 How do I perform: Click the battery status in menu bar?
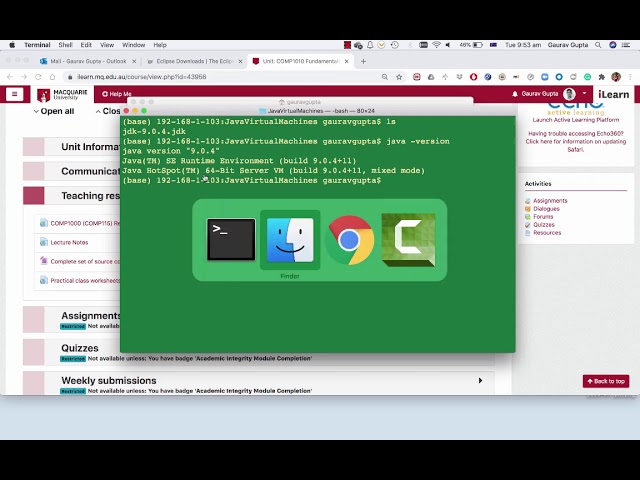471,45
